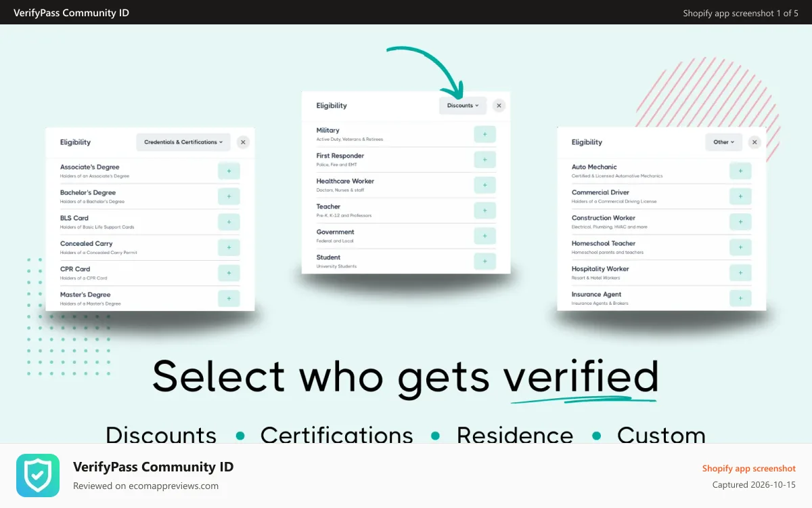Viewport: 812px width, 508px height.
Task: Click the Healthcare Worker row label
Action: 345,181
